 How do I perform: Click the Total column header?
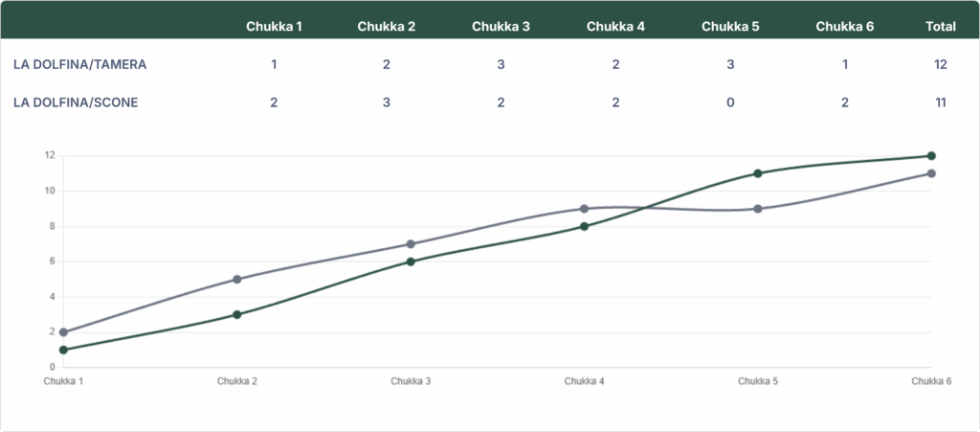coord(941,26)
